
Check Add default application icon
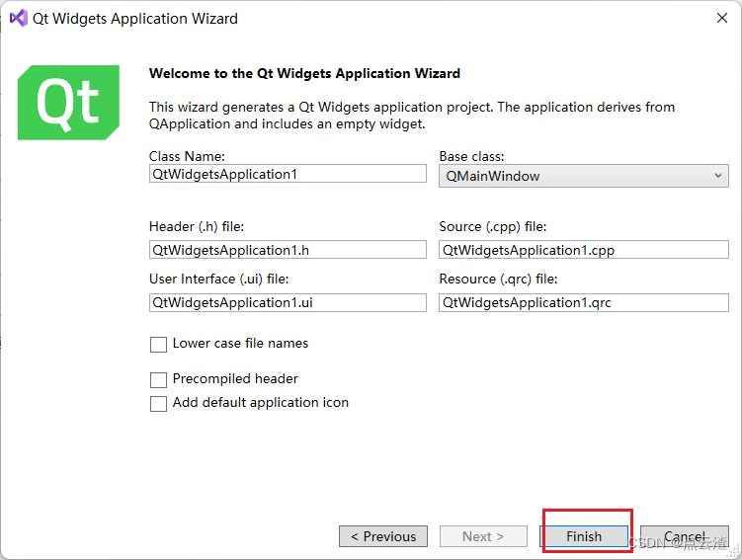coord(158,404)
